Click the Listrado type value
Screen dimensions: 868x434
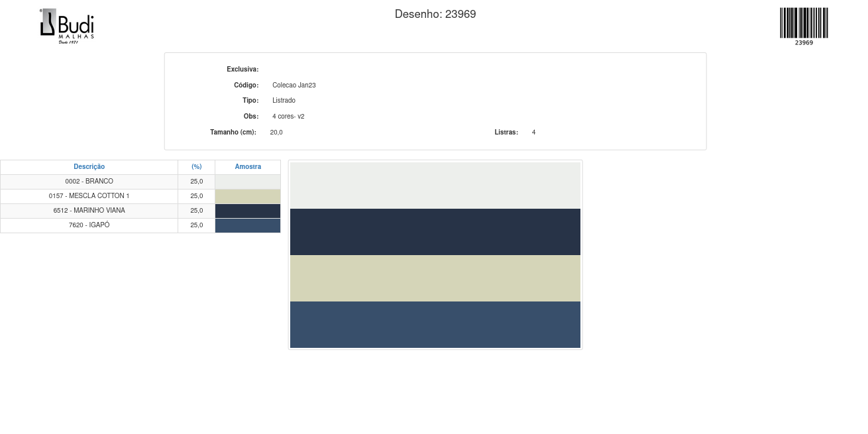click(x=284, y=101)
